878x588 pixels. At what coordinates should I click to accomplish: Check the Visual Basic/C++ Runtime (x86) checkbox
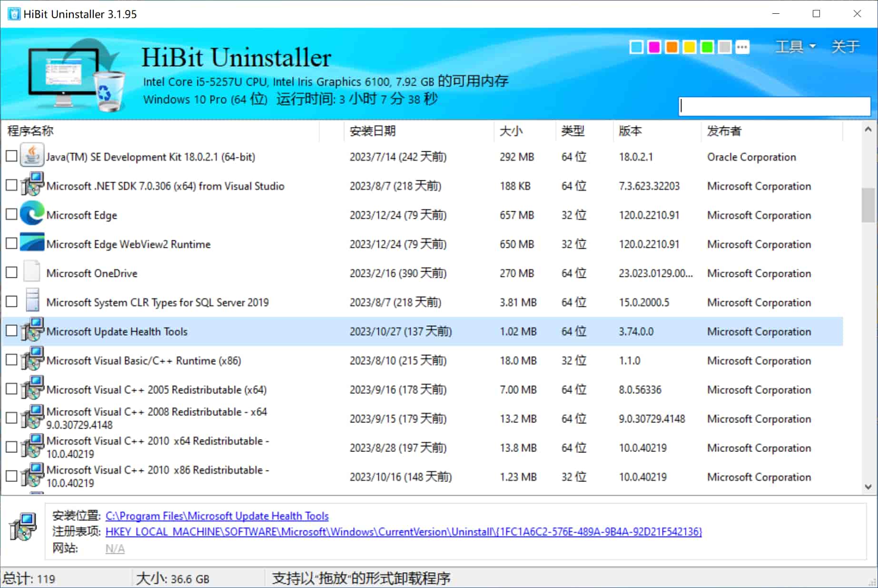[11, 360]
